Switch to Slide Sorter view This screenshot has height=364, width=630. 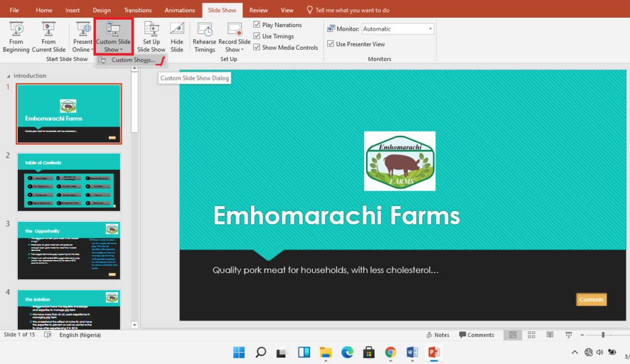click(x=531, y=334)
